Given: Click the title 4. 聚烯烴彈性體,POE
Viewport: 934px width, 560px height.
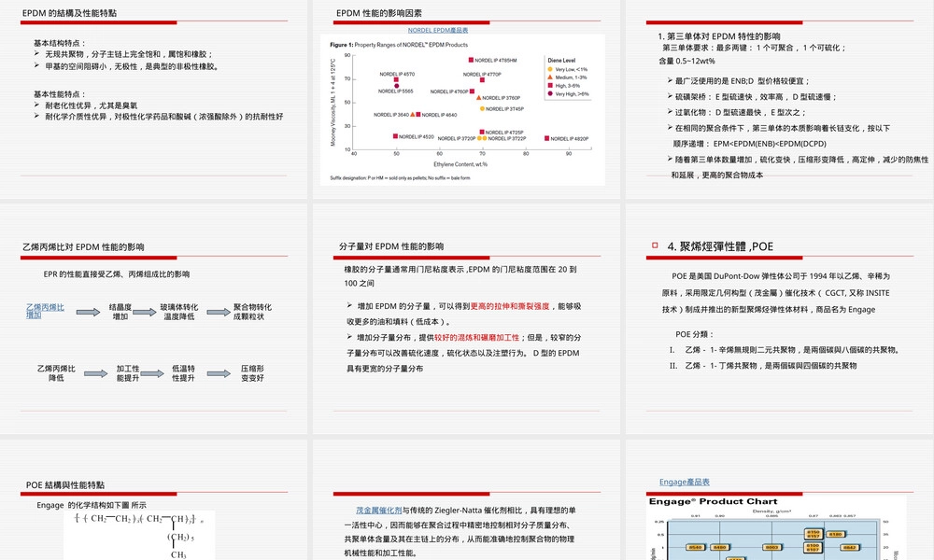Looking at the screenshot, I should (720, 246).
